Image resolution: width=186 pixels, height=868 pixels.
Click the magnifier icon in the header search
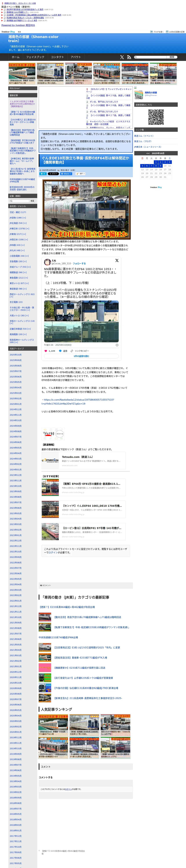pyautogui.click(x=136, y=57)
